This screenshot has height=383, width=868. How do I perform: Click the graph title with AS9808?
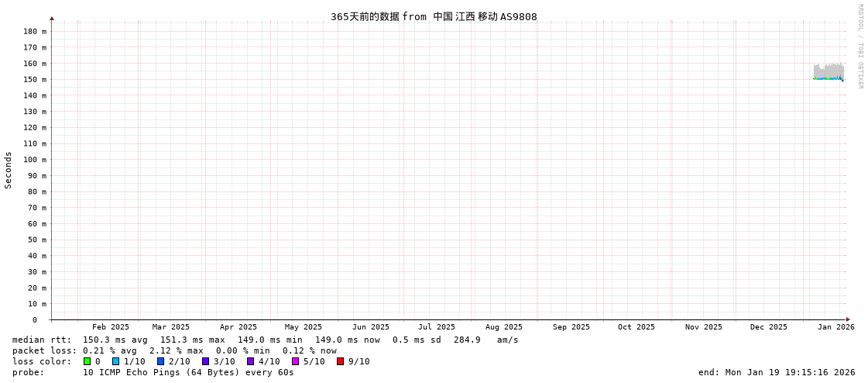click(x=434, y=16)
